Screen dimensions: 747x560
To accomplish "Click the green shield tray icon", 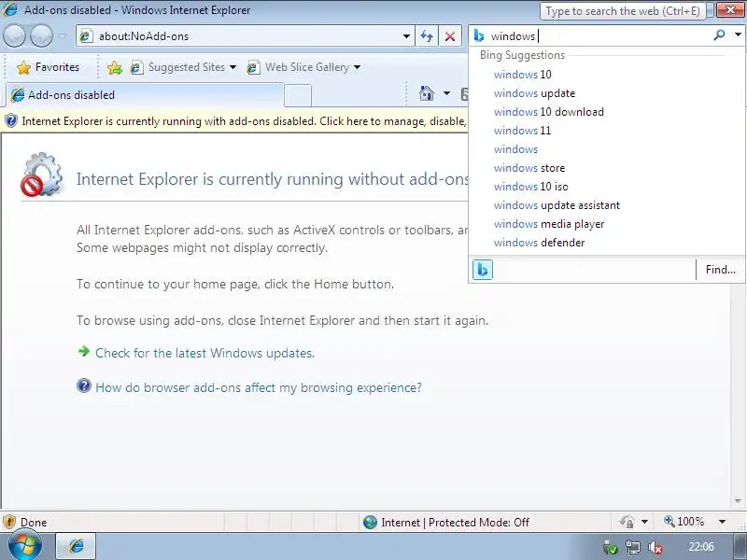I will (x=611, y=548).
